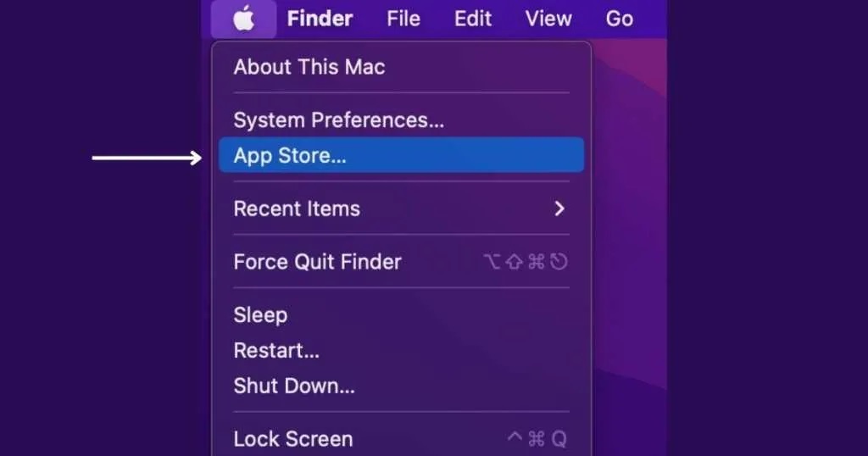This screenshot has height=456, width=868.
Task: Select Force Quit Finder
Action: point(401,262)
